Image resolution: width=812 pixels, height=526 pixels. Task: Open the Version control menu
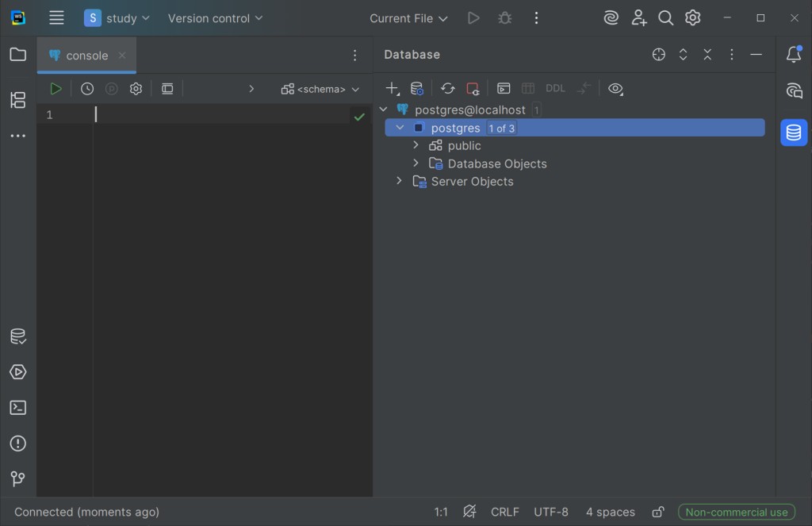pyautogui.click(x=215, y=18)
